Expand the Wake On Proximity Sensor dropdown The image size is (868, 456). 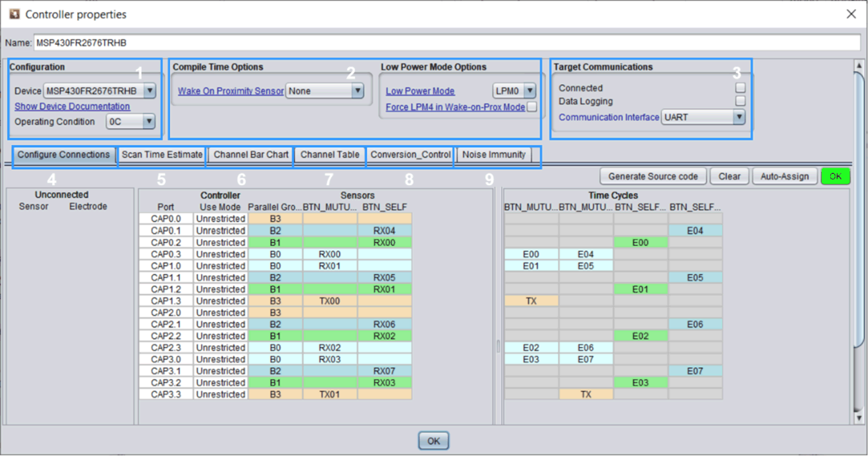[358, 91]
